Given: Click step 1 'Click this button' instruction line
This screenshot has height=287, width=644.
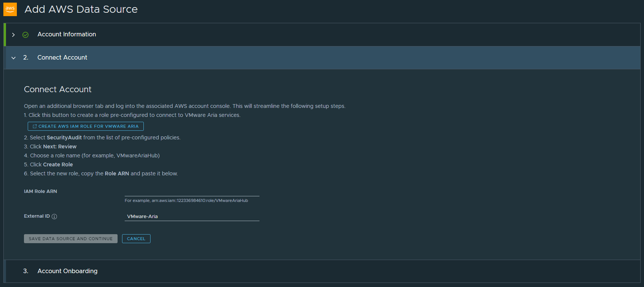Looking at the screenshot, I should click(132, 115).
